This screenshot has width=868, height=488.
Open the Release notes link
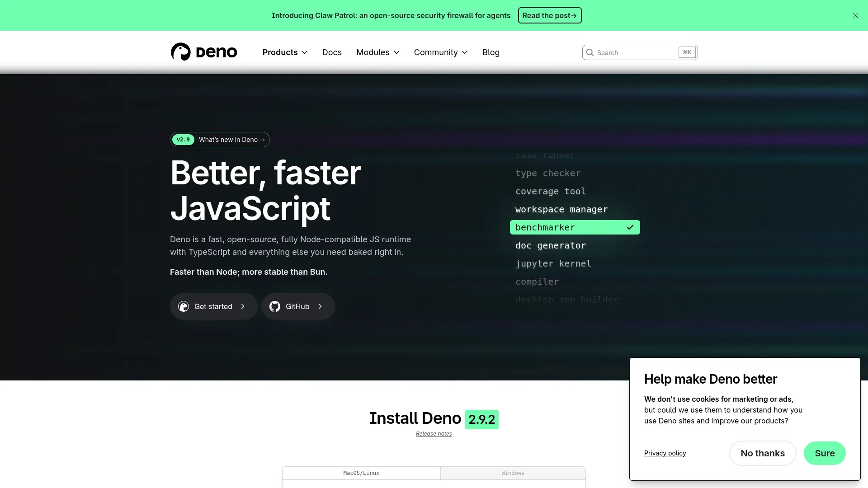(434, 434)
